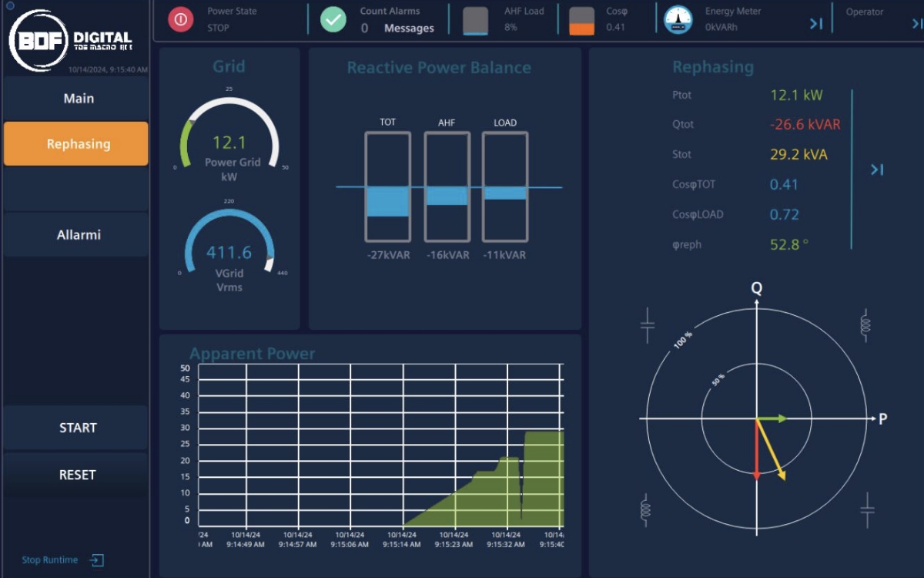Click the AHF Load level indicator icon
The height and width of the screenshot is (578, 924).
[475, 21]
